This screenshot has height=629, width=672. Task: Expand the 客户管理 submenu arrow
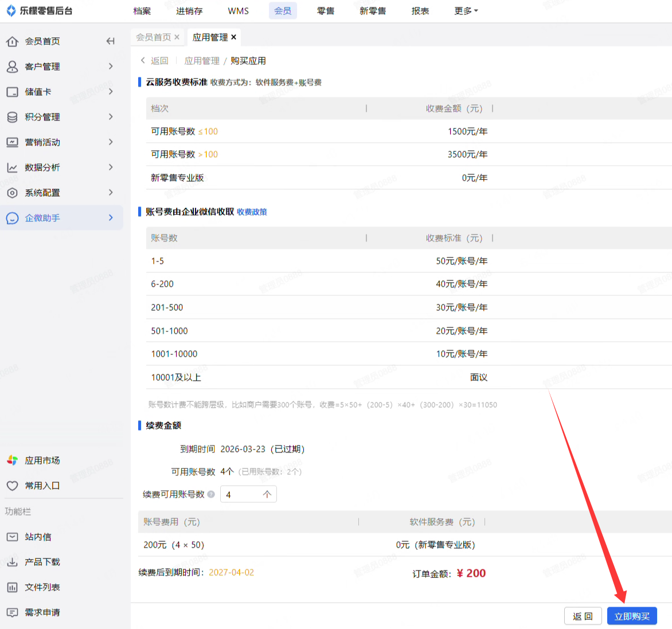tap(111, 67)
